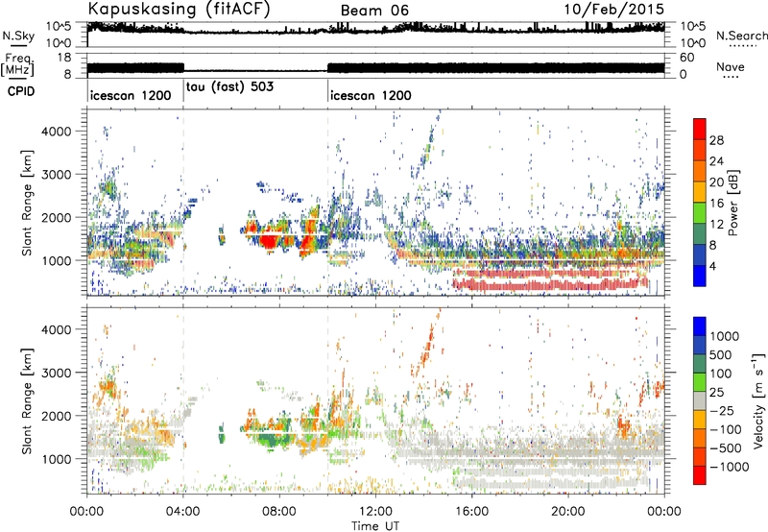Click the '16:00' time tick label
Image resolution: width=768 pixels, height=532 pixels.
pos(471,512)
